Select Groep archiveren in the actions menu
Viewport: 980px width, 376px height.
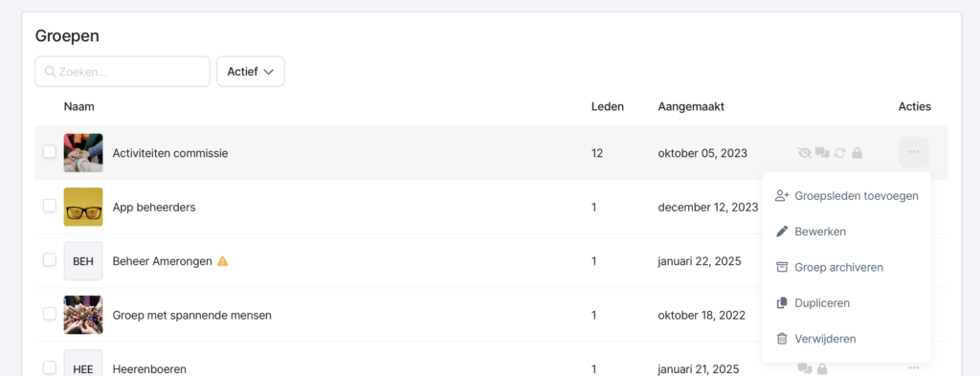coord(846,267)
